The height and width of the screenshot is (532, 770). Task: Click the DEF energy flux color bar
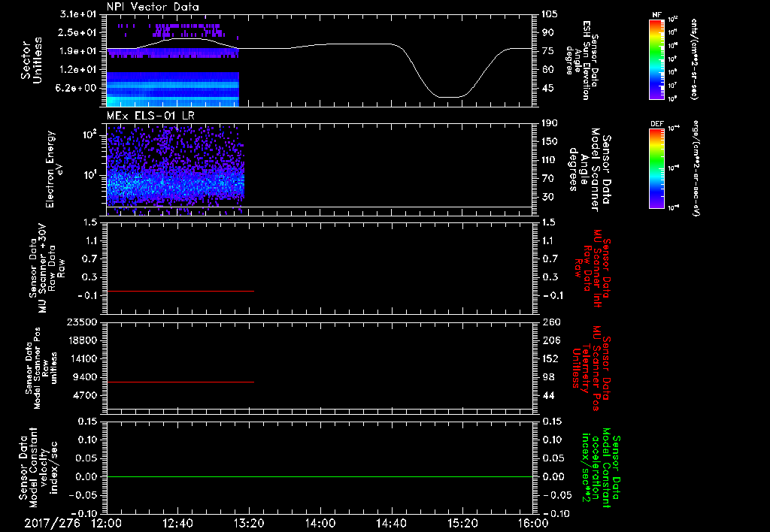tap(656, 168)
